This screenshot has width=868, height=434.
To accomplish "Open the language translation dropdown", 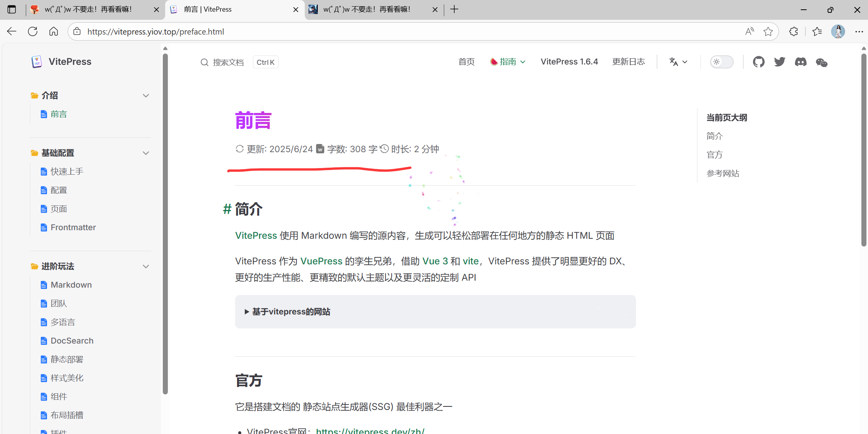I will click(x=678, y=62).
